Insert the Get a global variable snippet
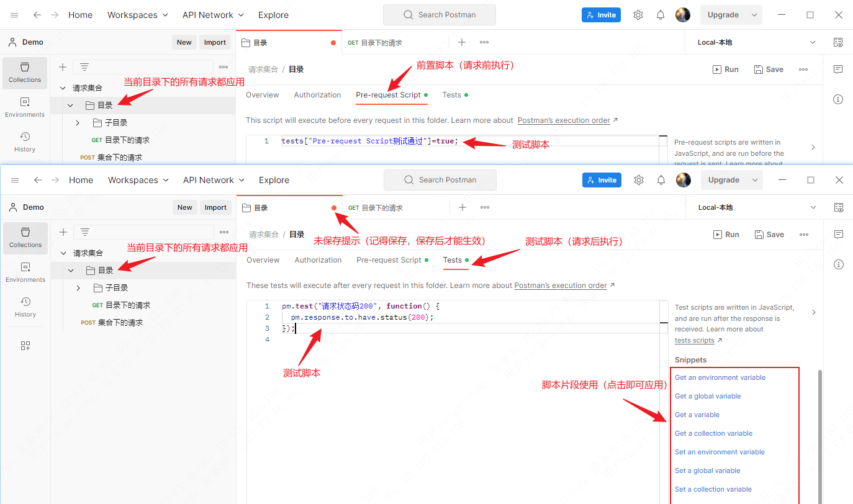 [708, 396]
